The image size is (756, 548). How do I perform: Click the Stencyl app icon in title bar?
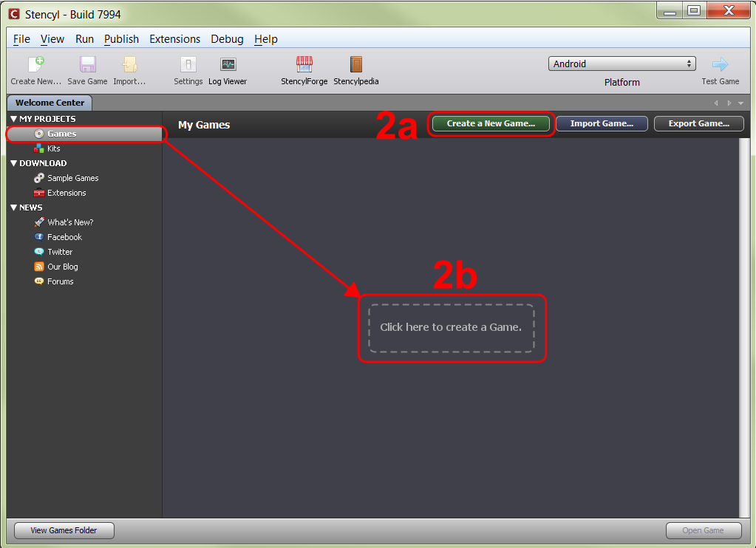(x=14, y=14)
